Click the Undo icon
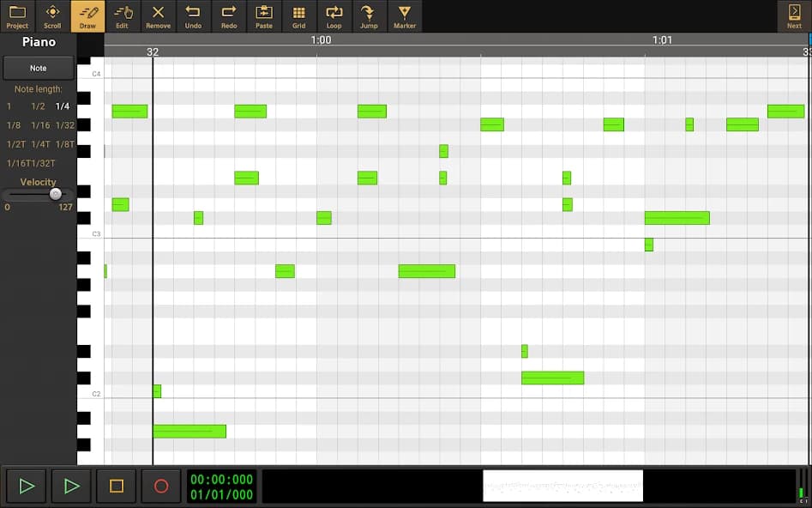 [x=193, y=15]
